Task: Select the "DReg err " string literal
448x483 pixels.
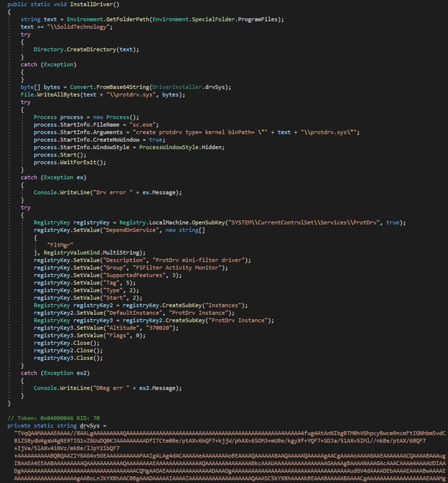Action: pyautogui.click(x=111, y=388)
